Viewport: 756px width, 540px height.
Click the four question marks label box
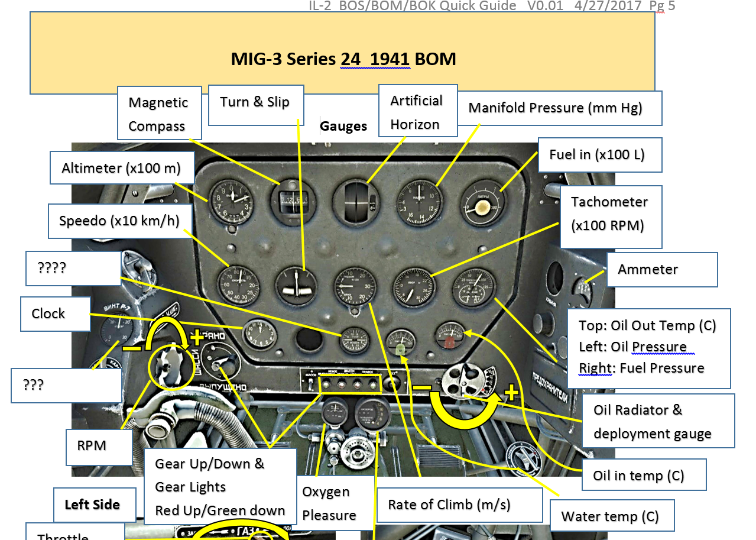coord(73,268)
